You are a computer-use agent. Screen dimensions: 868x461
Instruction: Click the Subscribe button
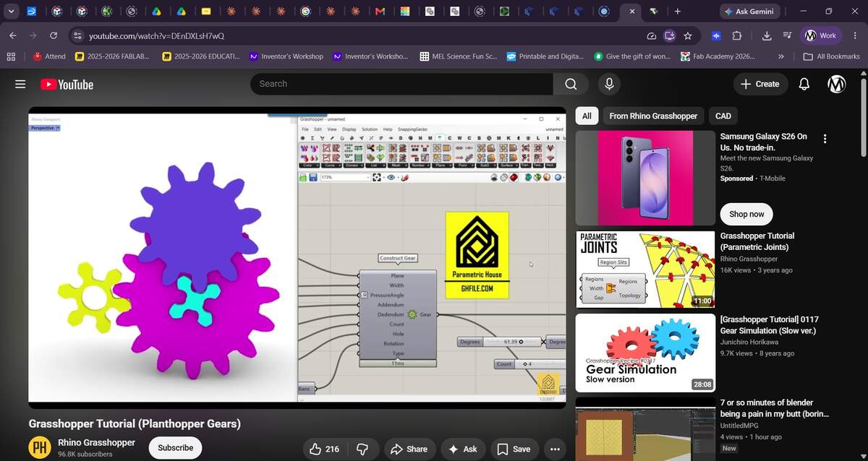pyautogui.click(x=175, y=448)
